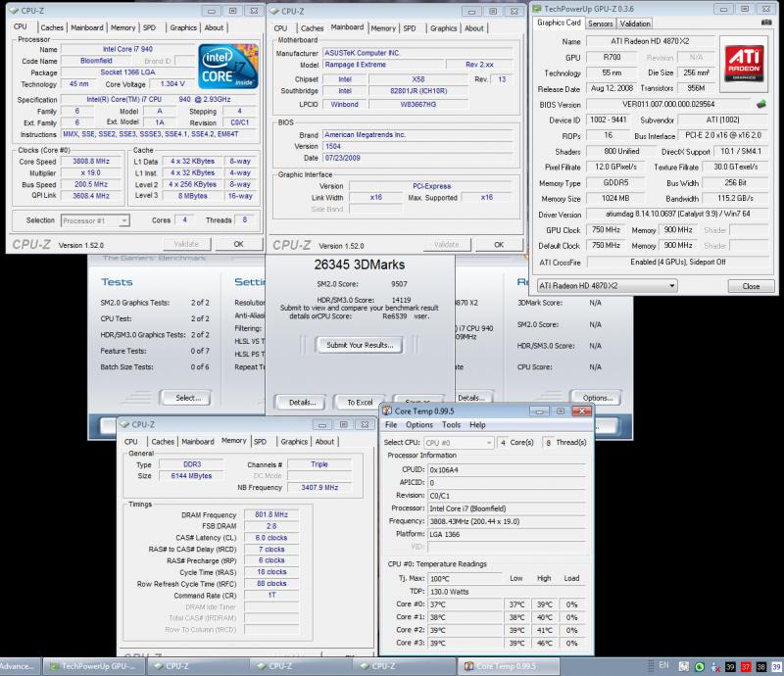Click the Memory Size 6144 MBytes value
Viewport: 784px width, 676px height.
191,476
